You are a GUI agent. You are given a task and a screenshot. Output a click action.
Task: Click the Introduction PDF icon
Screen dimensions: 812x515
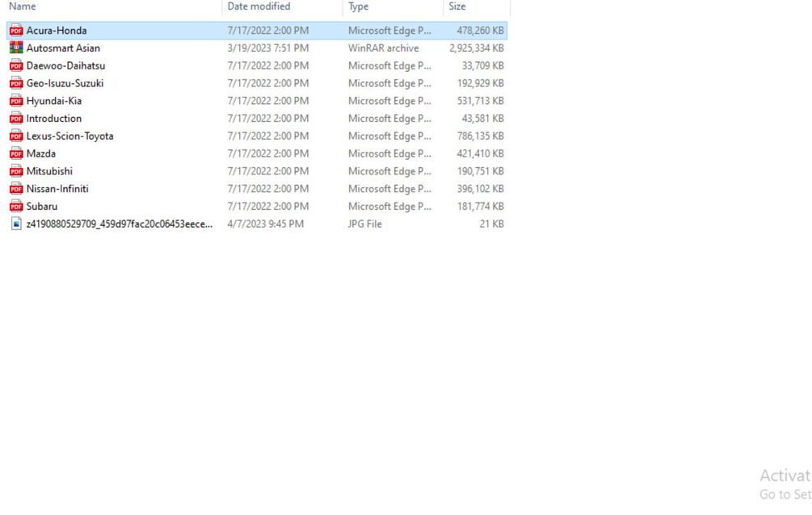(x=16, y=119)
